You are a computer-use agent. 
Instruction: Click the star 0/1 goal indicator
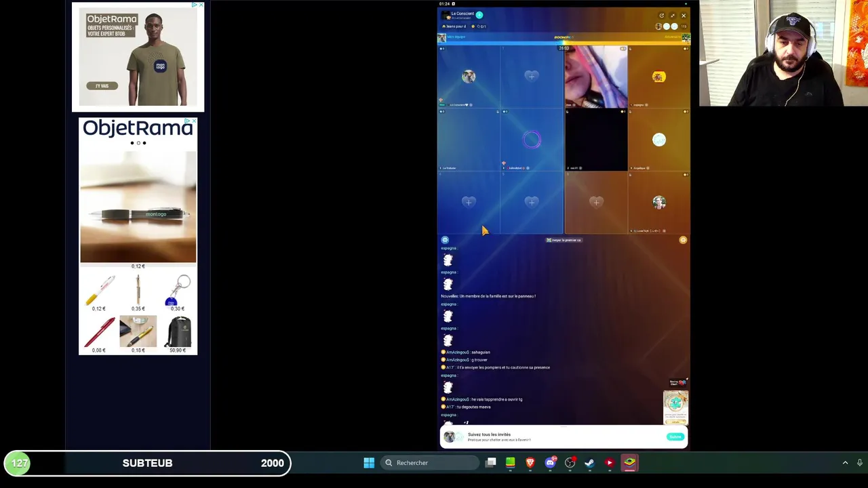(479, 26)
